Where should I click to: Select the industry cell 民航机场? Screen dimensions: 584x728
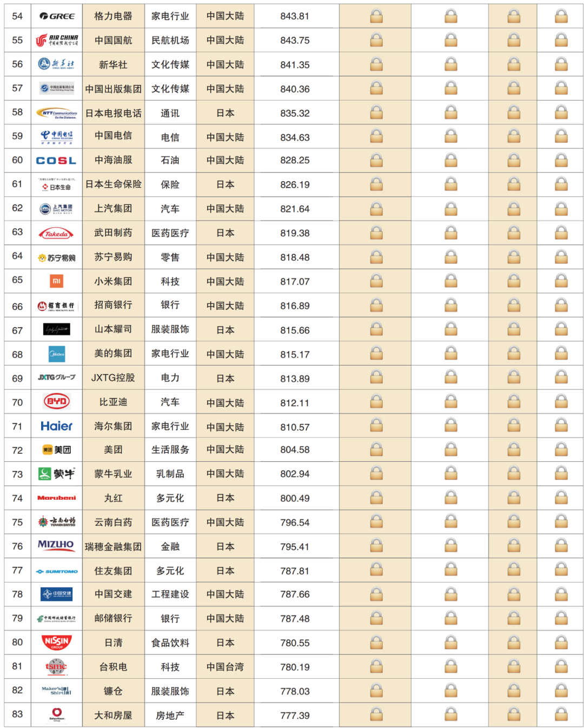[170, 41]
